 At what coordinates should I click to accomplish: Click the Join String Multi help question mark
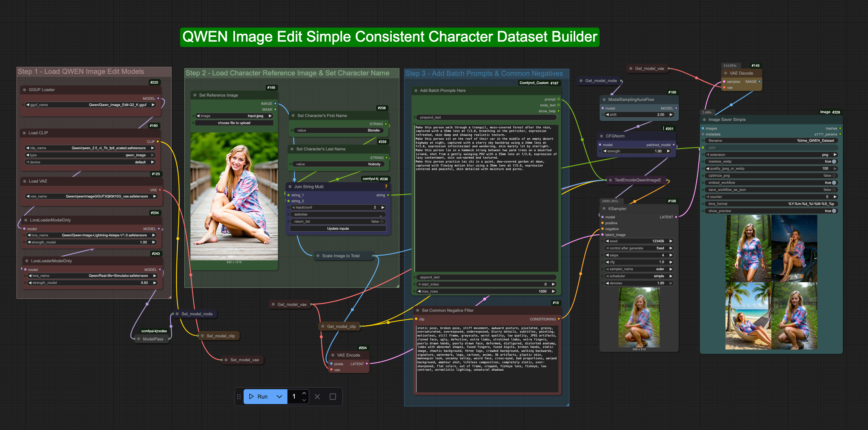386,187
